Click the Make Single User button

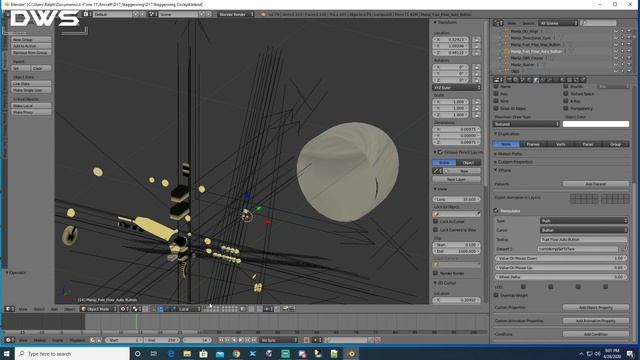[x=31, y=90]
